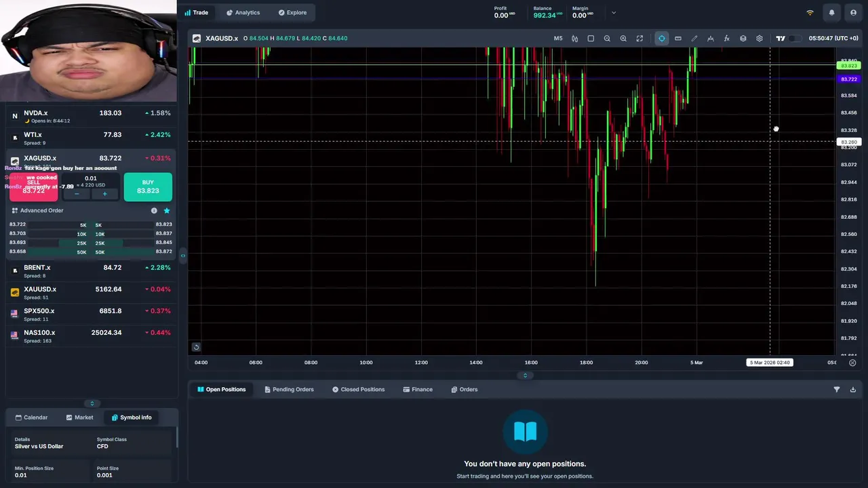Open chart settings gear
Image resolution: width=868 pixels, height=488 pixels.
[x=759, y=39]
